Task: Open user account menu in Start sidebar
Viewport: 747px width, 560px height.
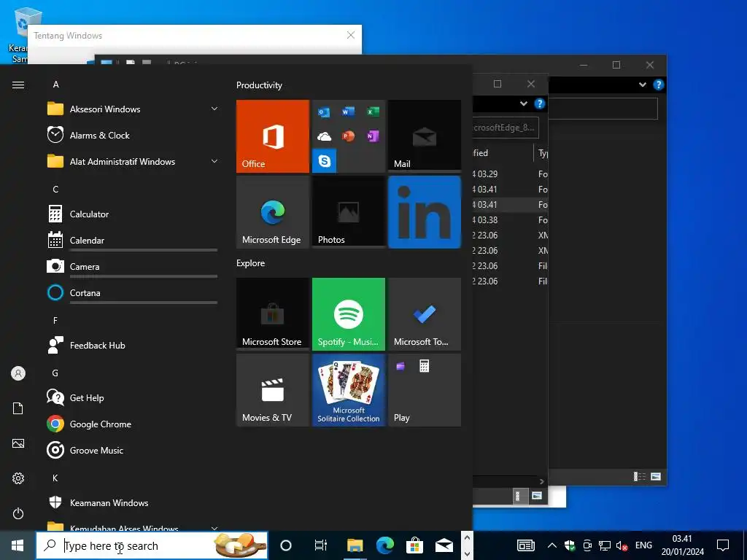Action: pyautogui.click(x=18, y=373)
